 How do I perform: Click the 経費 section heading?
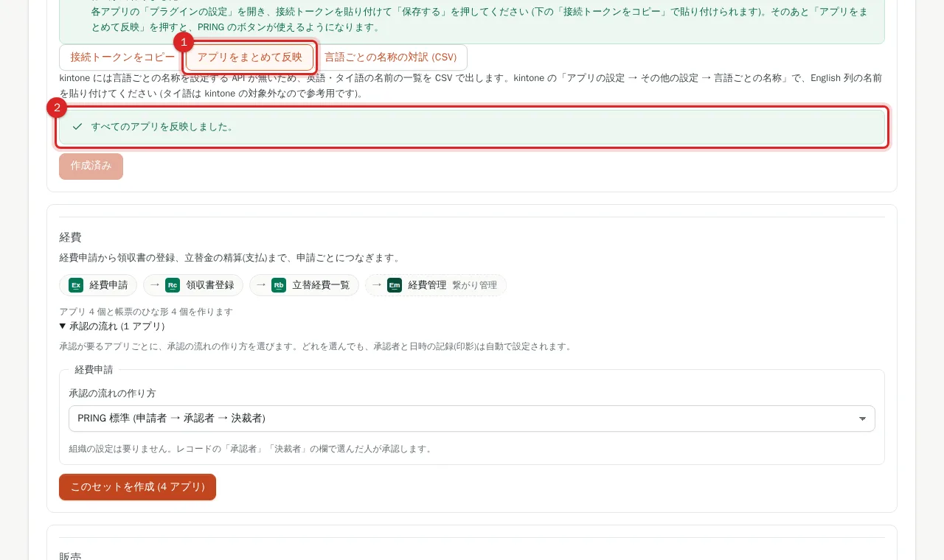[70, 237]
